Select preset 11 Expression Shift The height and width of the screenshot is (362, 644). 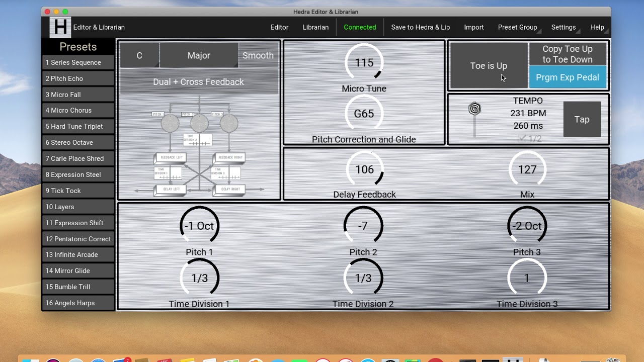click(78, 223)
